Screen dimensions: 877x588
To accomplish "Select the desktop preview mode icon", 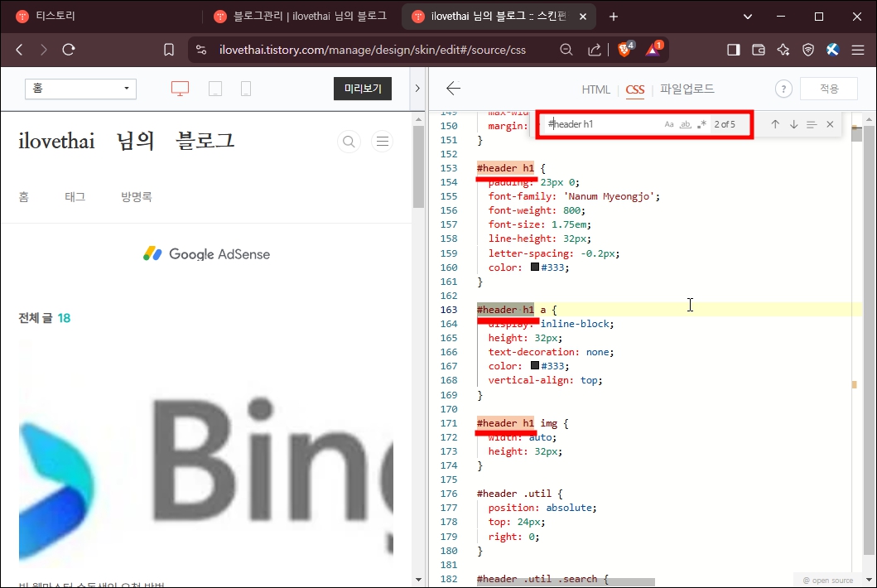I will click(x=181, y=88).
